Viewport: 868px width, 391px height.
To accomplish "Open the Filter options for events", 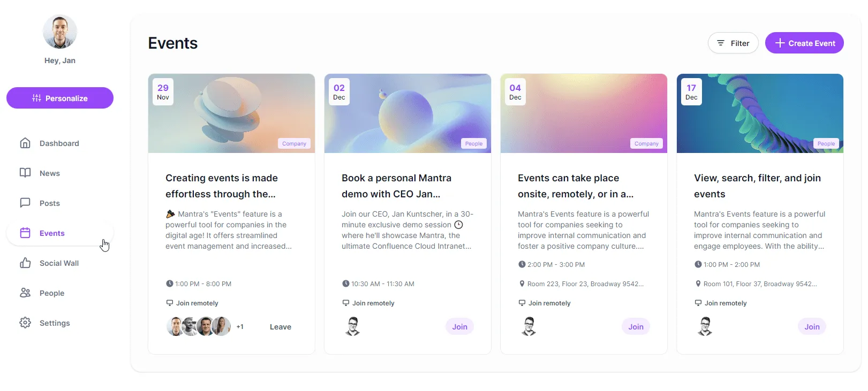I will (733, 43).
